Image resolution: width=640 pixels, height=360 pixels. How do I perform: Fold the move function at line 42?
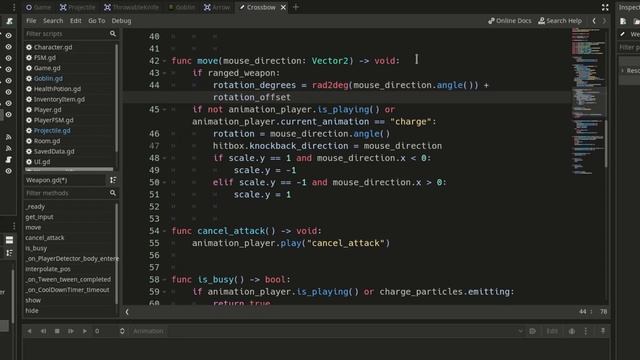(164, 61)
